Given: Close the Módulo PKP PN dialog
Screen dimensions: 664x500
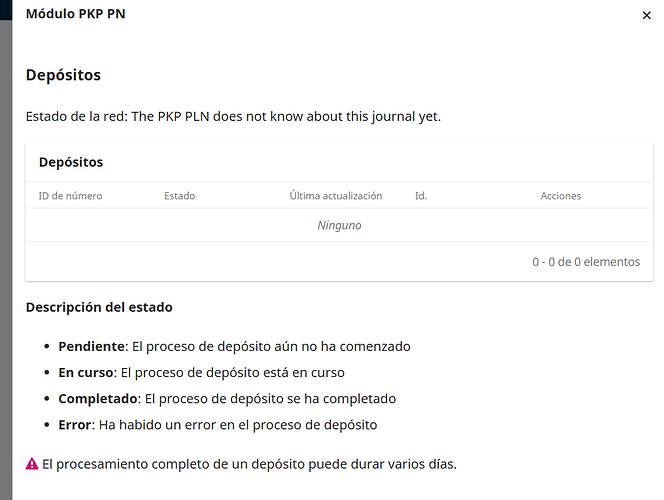Looking at the screenshot, I should point(644,15).
